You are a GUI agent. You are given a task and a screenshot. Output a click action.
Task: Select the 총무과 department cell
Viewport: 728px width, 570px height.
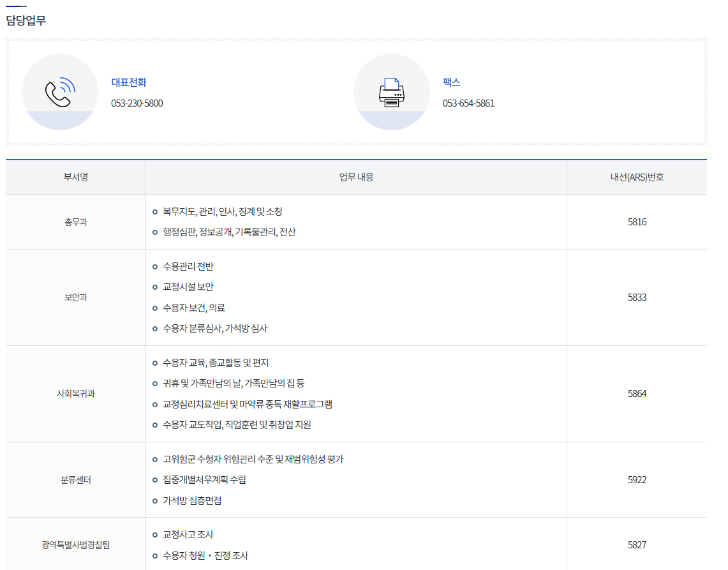[x=76, y=222]
